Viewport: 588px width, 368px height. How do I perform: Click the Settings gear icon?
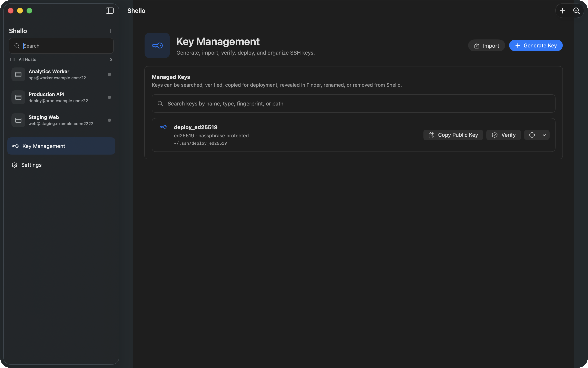(14, 165)
